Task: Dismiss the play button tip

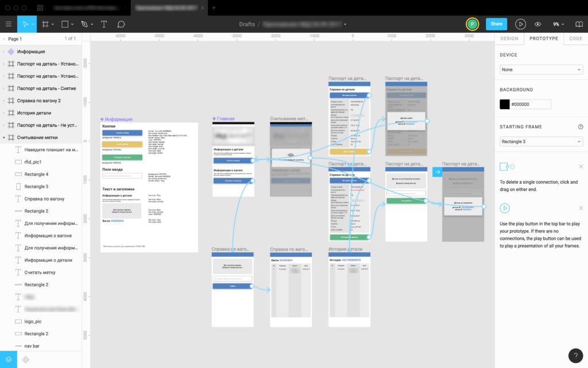Action: tap(581, 208)
